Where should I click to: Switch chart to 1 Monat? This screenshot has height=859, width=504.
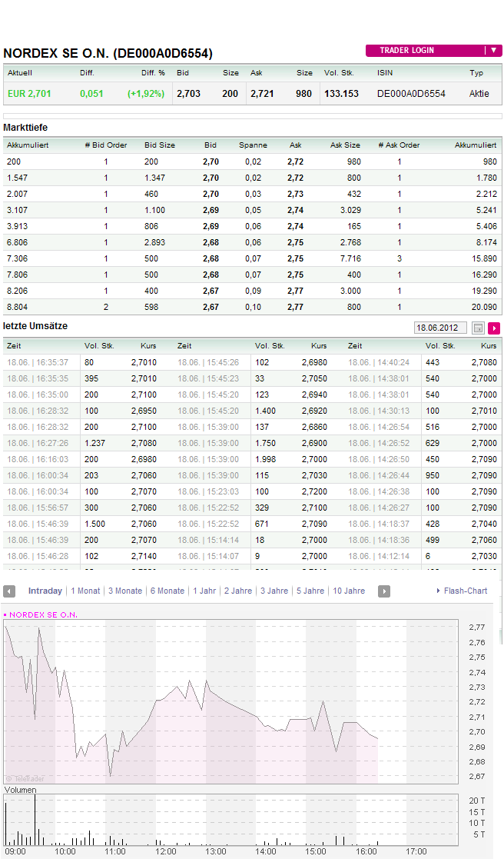point(85,591)
